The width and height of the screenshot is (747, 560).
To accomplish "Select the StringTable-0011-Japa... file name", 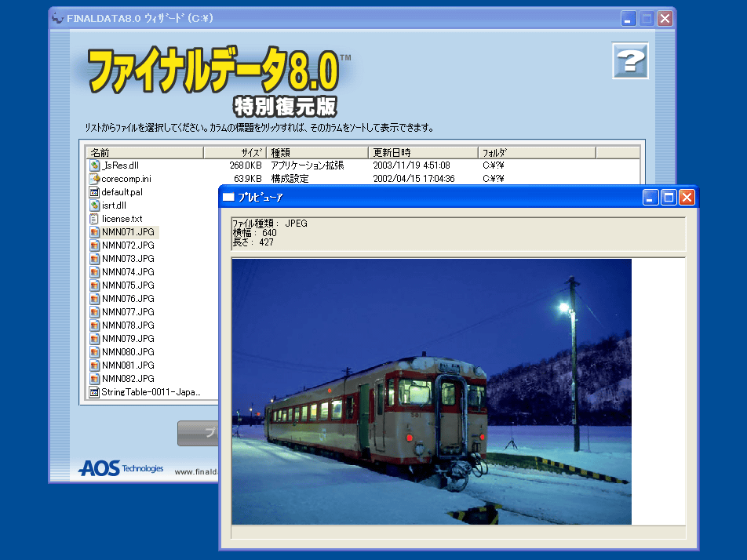I will pos(151,392).
